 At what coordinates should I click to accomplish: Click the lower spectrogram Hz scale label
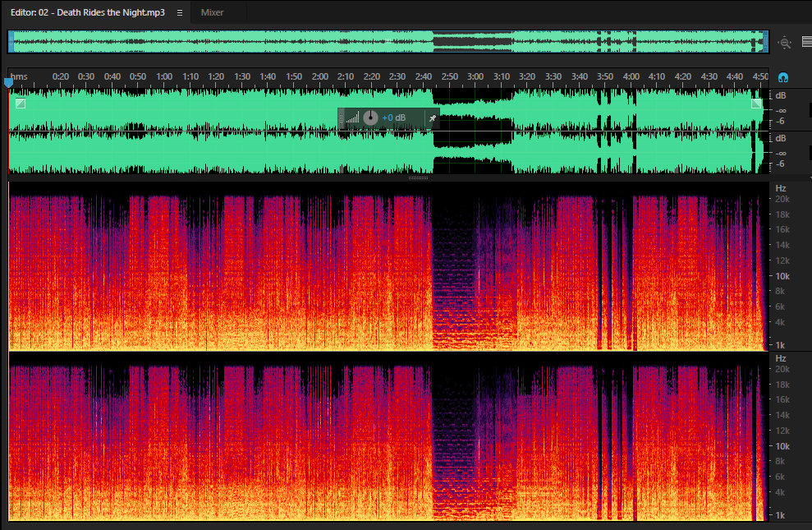coord(781,358)
